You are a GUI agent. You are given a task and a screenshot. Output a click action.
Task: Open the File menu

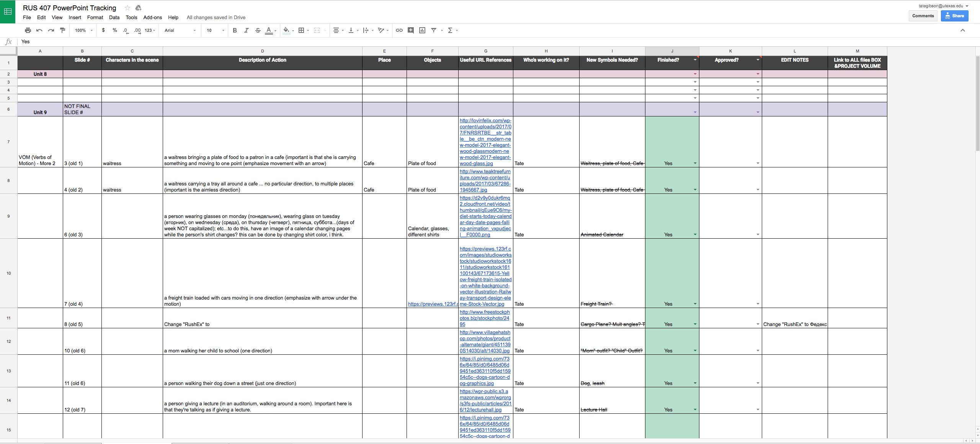tap(27, 18)
